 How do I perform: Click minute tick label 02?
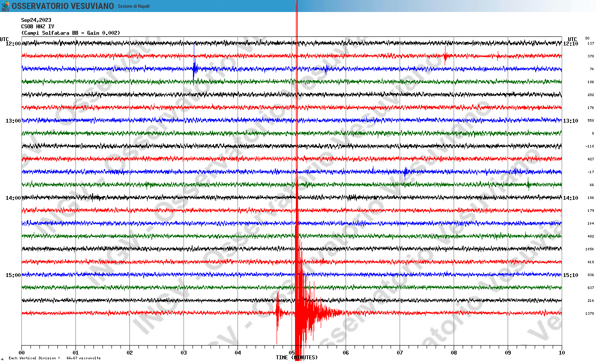click(x=129, y=353)
